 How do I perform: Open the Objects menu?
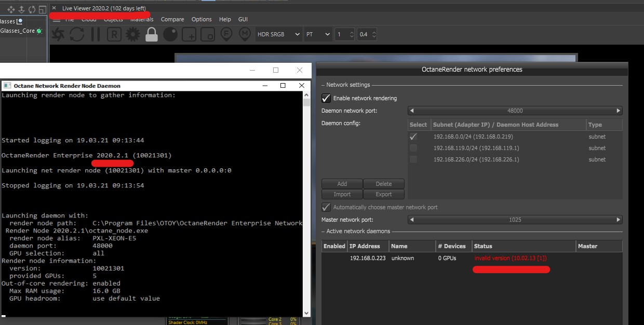point(113,19)
